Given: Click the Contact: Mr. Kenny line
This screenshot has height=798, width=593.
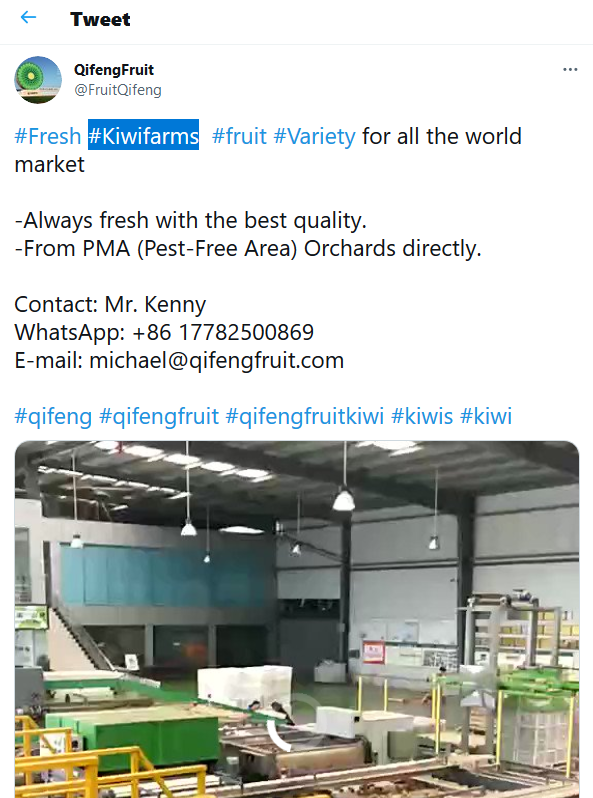Looking at the screenshot, I should tap(110, 304).
